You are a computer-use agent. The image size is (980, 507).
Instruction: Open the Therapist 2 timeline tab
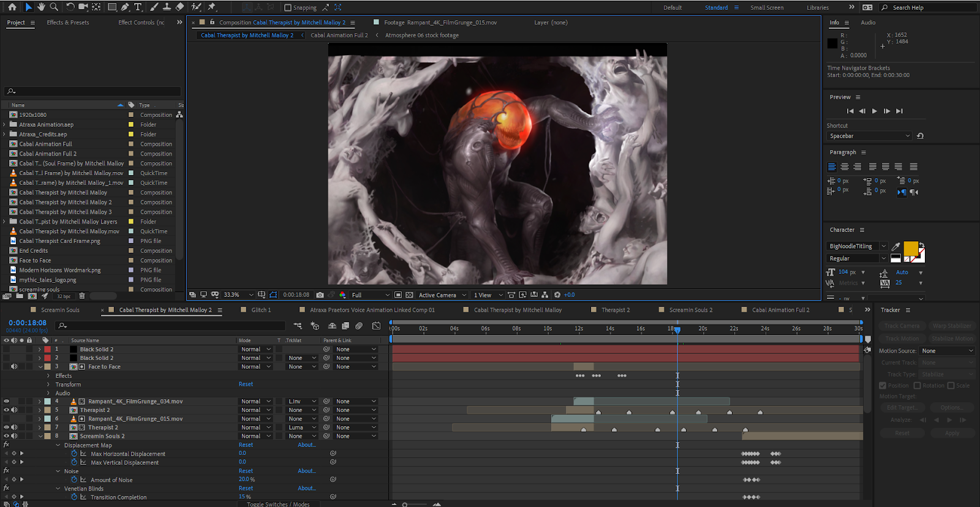pyautogui.click(x=616, y=310)
